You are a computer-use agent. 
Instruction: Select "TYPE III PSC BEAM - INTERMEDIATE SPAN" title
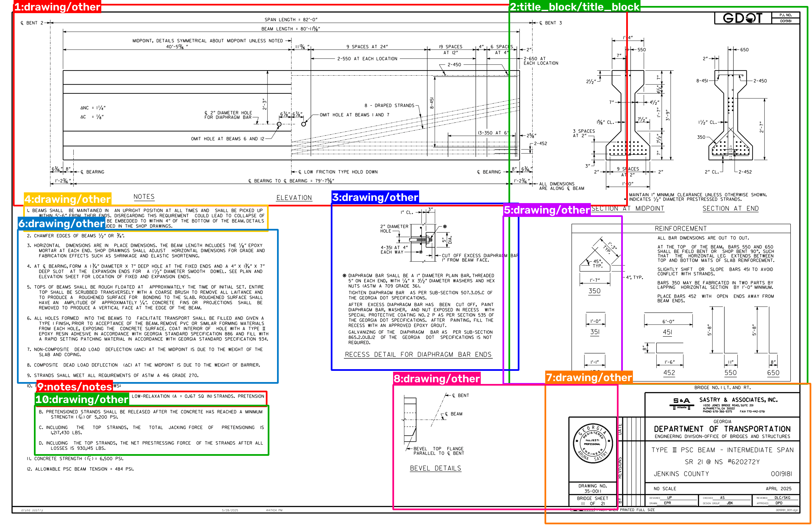click(722, 450)
